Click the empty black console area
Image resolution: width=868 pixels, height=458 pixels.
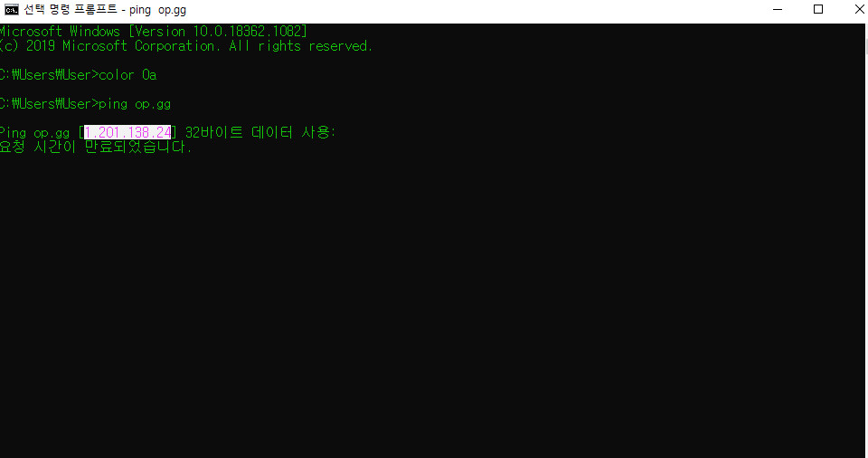[432, 305]
